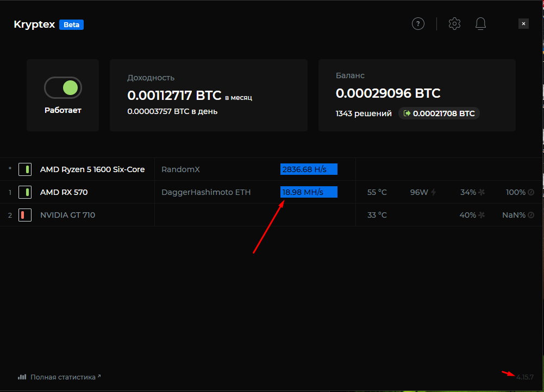The height and width of the screenshot is (392, 544).
Task: Click the 34% fan speed value
Action: click(x=468, y=192)
